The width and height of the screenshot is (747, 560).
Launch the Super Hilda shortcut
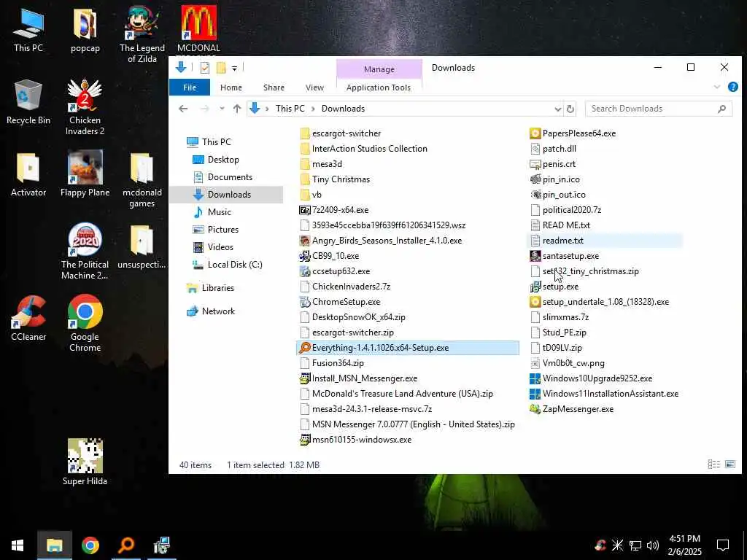pos(85,462)
